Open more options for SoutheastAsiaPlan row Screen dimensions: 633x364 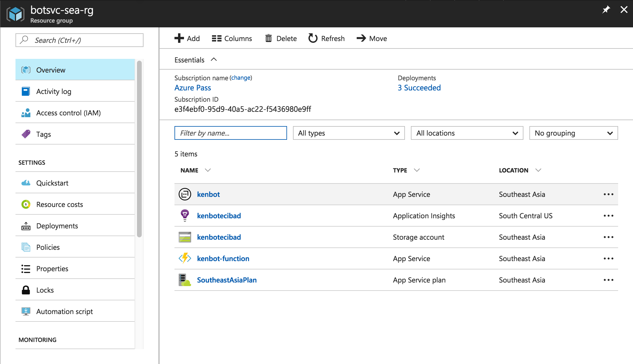pyautogui.click(x=609, y=280)
